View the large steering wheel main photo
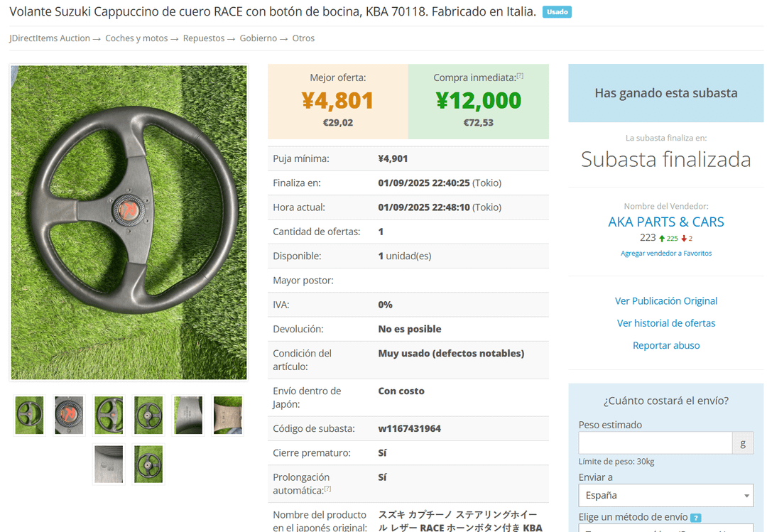Viewport: 767px width, 532px height. click(x=129, y=222)
